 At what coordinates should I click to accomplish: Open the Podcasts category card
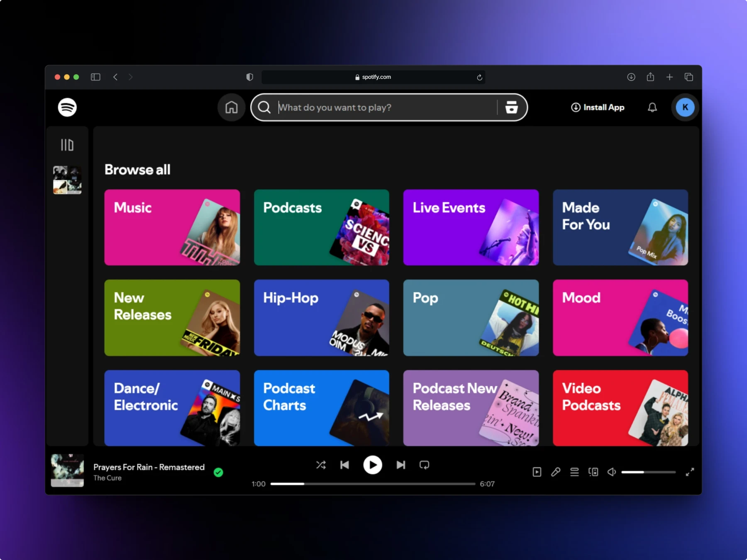322,227
